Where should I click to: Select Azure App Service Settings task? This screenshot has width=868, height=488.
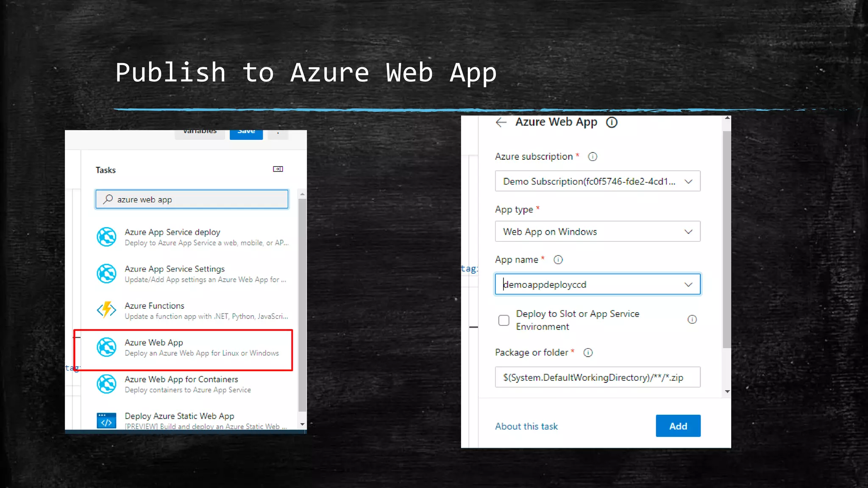tap(192, 274)
